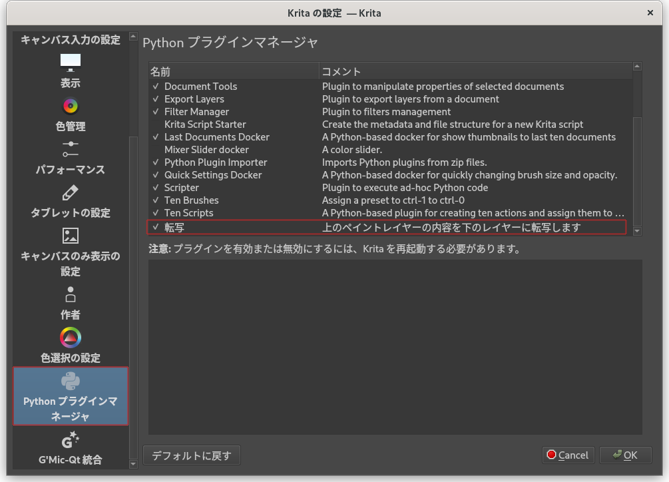Uncheck the Ten Brushes plugin checkmark

pos(156,200)
